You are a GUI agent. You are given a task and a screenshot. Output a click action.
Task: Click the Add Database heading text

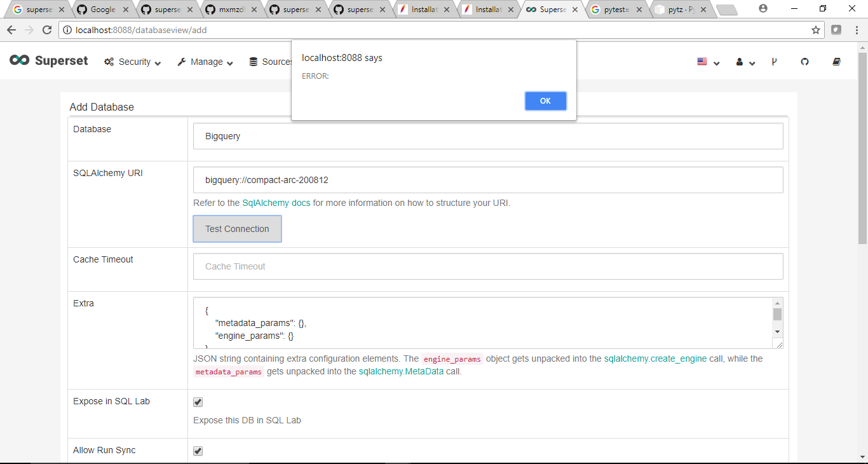(x=102, y=107)
